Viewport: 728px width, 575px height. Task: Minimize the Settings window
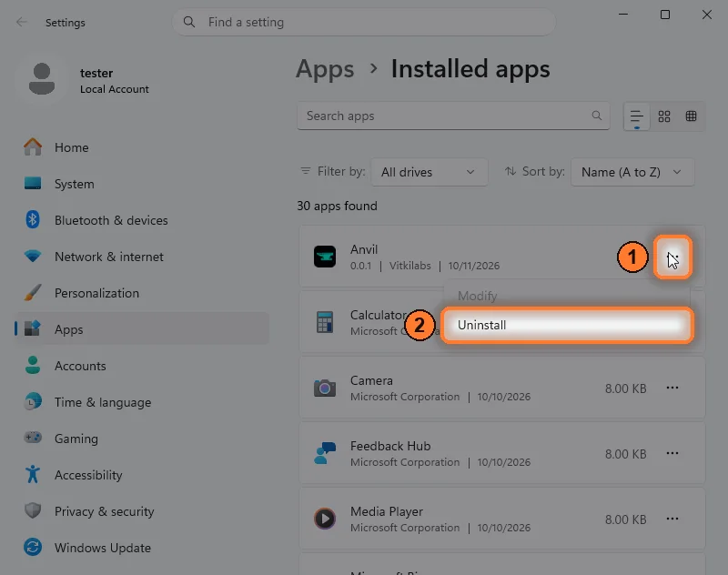[x=623, y=15]
